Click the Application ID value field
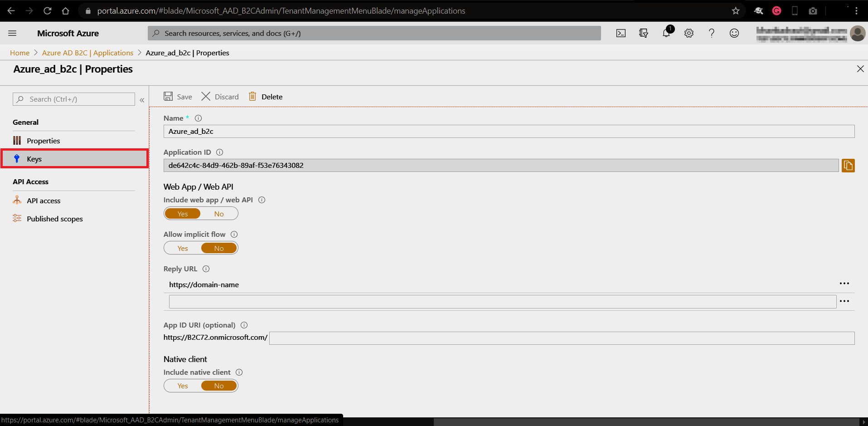The image size is (868, 426). [x=501, y=166]
